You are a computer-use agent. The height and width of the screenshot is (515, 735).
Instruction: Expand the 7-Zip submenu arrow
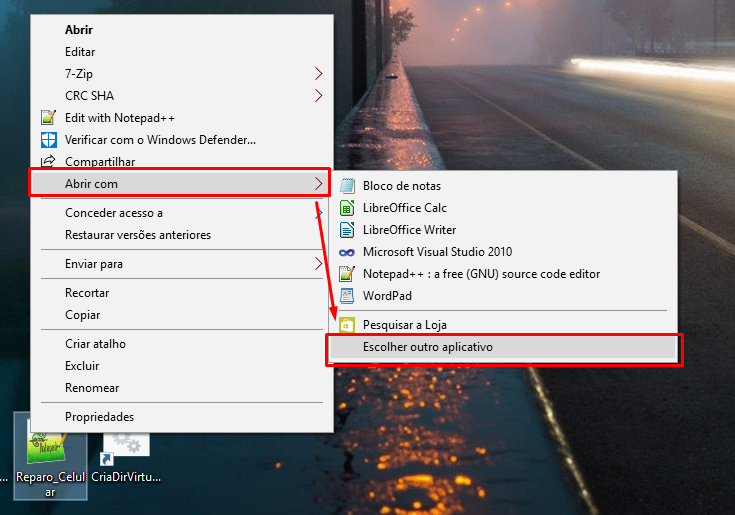coord(319,74)
